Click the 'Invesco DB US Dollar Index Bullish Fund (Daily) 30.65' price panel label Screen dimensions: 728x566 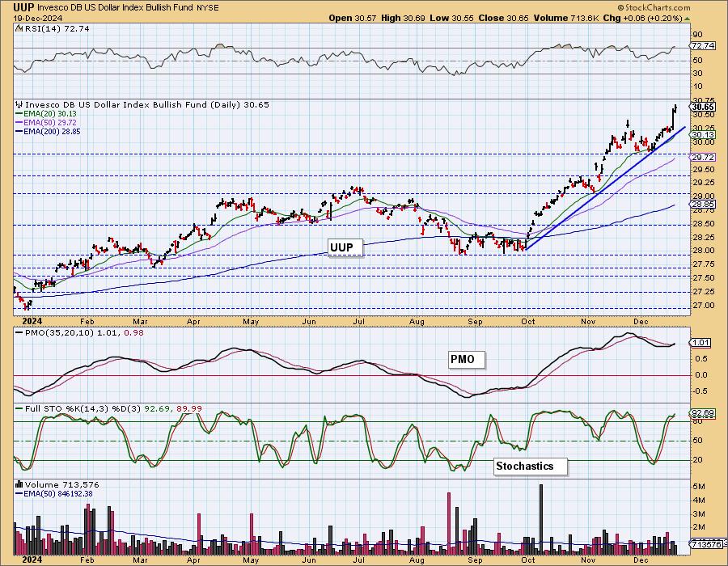coord(147,105)
